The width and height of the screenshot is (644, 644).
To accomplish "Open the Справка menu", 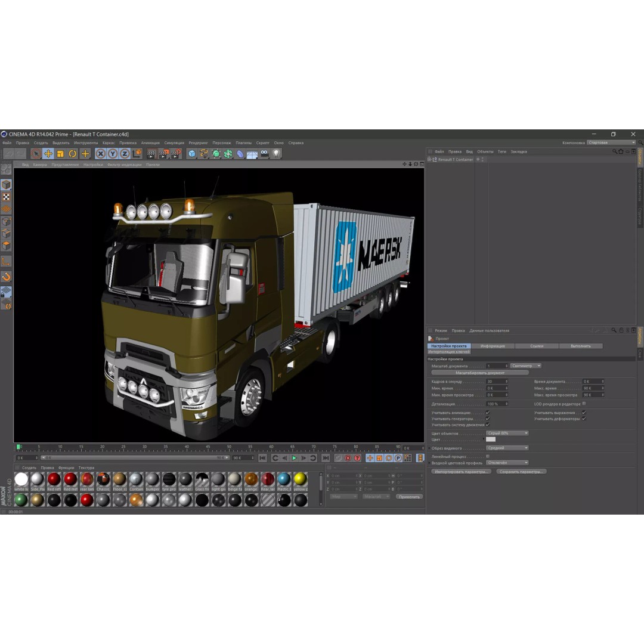I will (x=296, y=143).
